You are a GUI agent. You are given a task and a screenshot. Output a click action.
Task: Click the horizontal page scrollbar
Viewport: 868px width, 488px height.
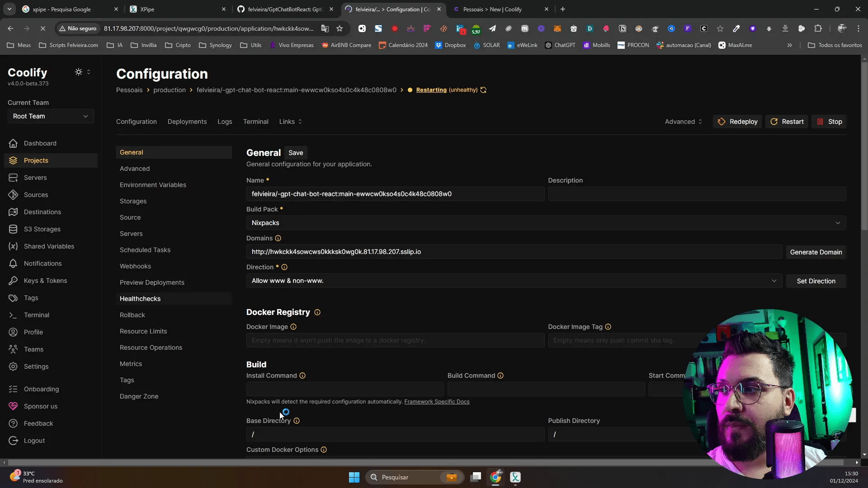pyautogui.click(x=425, y=462)
